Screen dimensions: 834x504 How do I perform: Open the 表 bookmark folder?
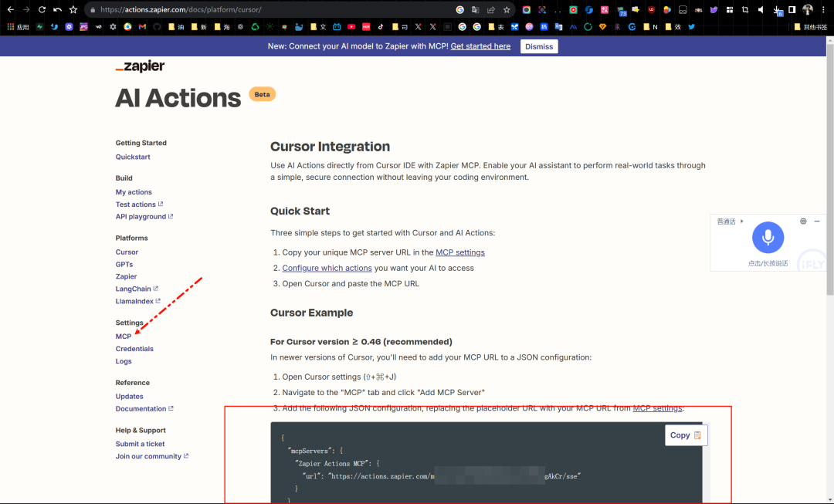pyautogui.click(x=497, y=26)
